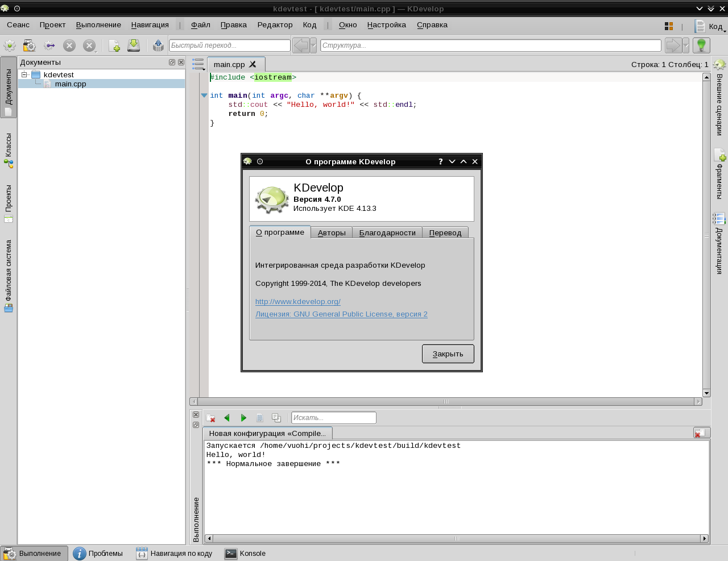
Task: Open the http://www.kdevelop.org/ link
Action: tap(297, 302)
